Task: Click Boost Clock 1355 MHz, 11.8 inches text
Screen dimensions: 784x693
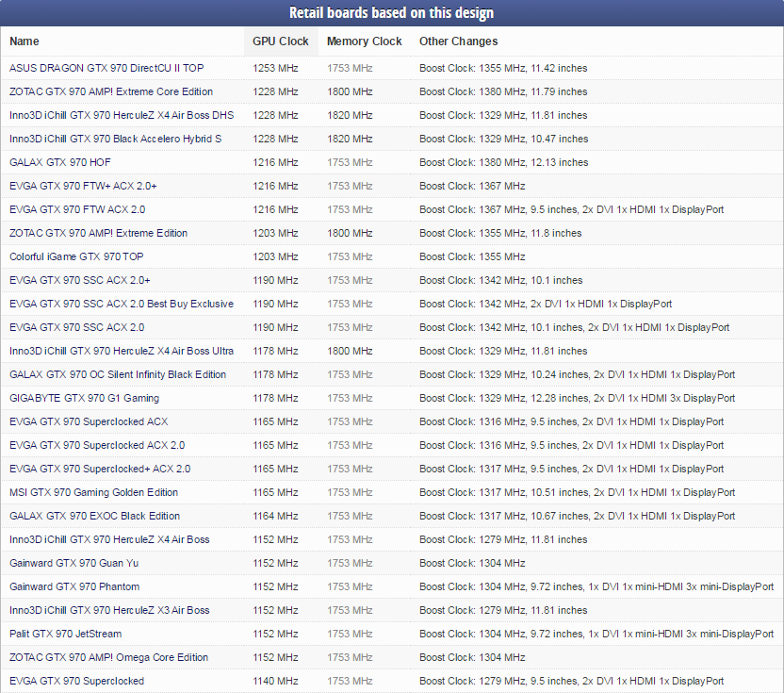Action: tap(500, 233)
